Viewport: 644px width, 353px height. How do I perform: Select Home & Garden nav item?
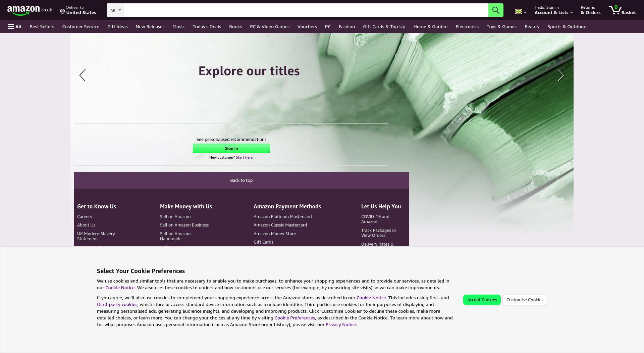tap(430, 27)
